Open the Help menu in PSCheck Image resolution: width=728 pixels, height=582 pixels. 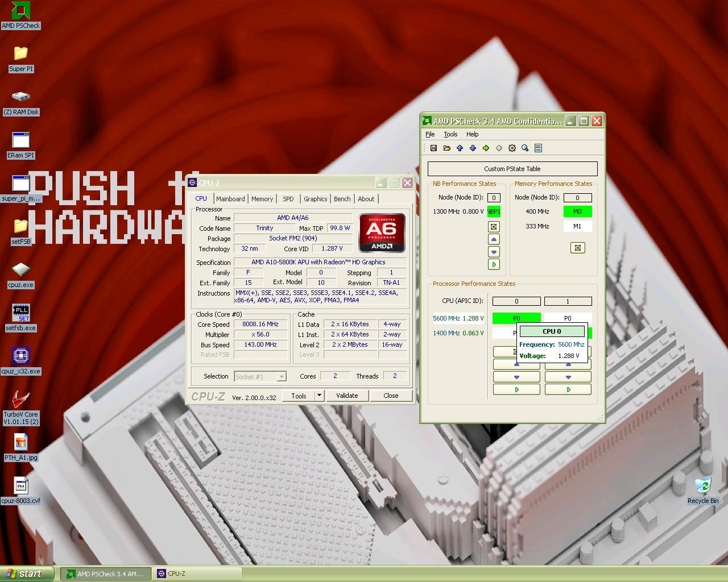472,135
